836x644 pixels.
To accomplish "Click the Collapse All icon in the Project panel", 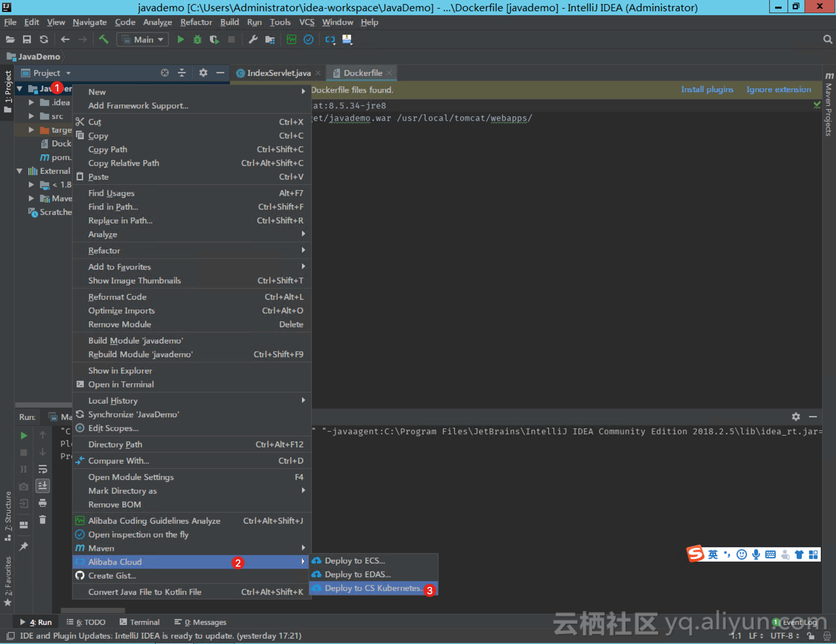I will (x=182, y=73).
